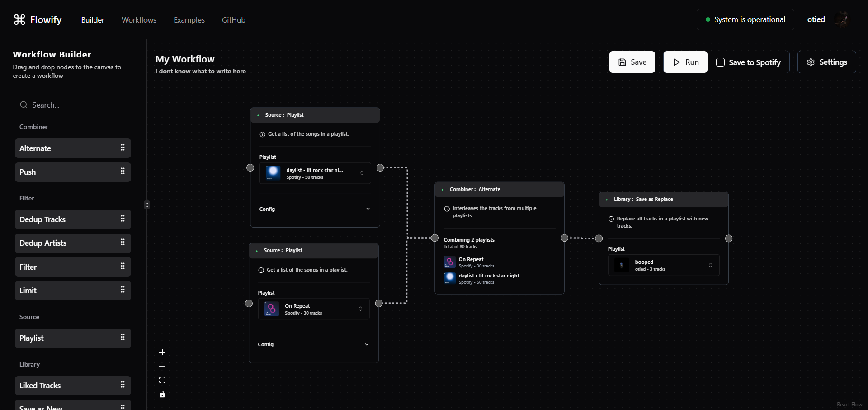Screen dimensions: 868x410
Task: Expand Config in the daylist Source node
Action: (315, 209)
